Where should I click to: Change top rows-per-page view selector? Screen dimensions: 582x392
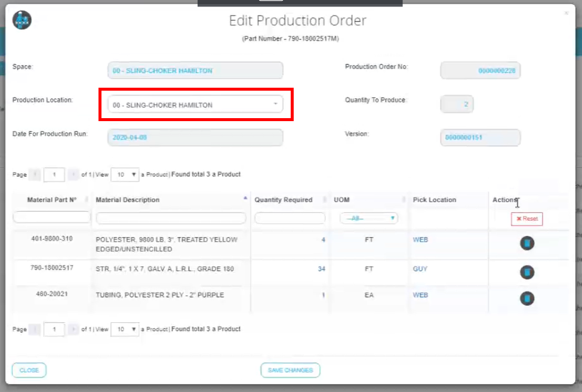click(125, 175)
